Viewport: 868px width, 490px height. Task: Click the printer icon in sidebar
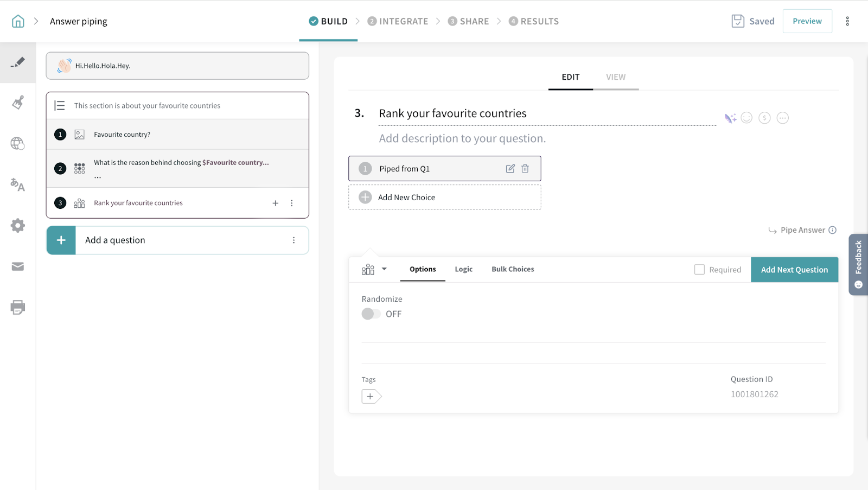click(17, 308)
